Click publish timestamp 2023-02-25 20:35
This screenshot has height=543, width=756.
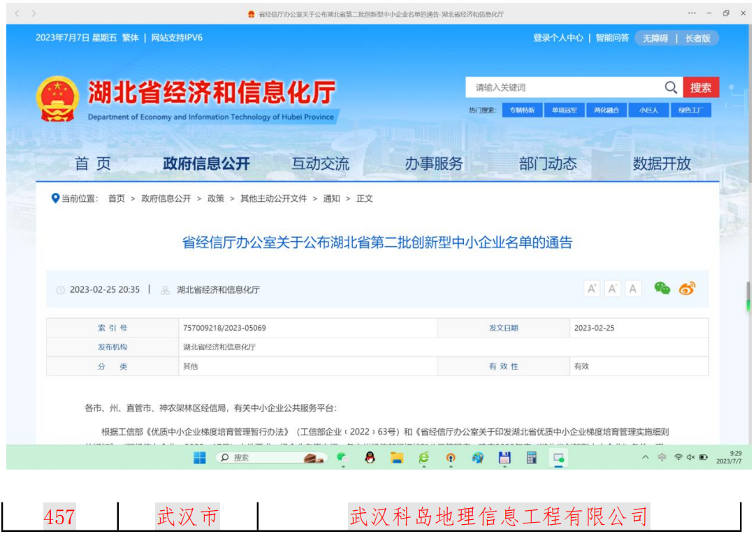coord(105,290)
